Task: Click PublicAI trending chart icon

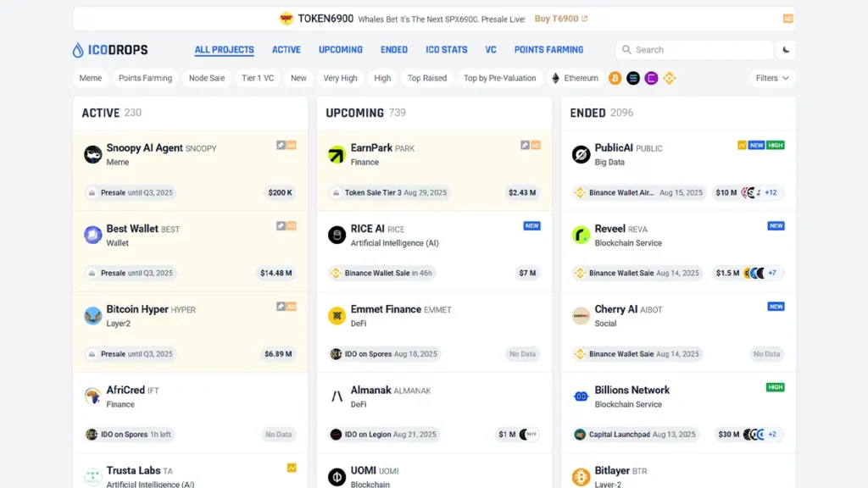Action: tap(742, 145)
